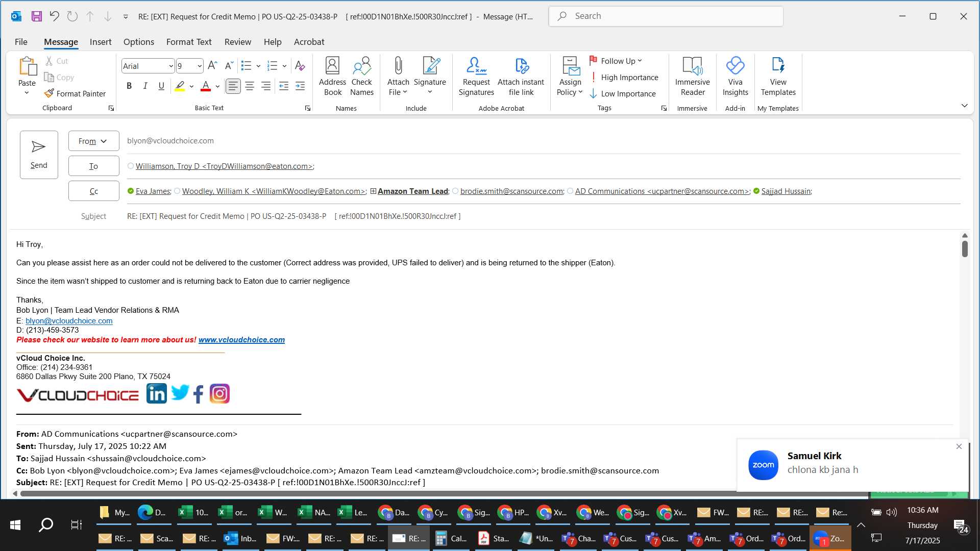Expand the bullets list dropdown arrow

pos(258,66)
